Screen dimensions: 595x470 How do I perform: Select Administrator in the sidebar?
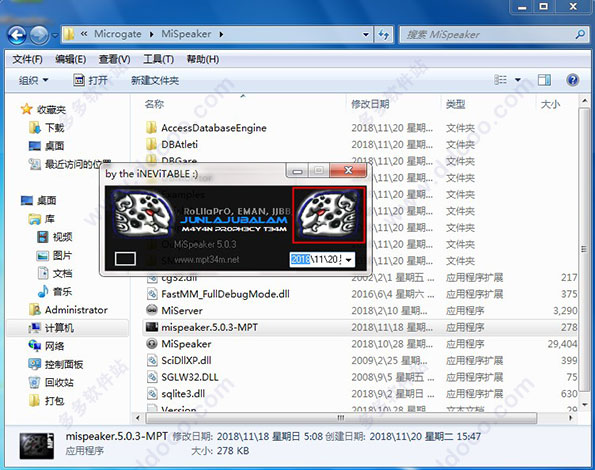(x=68, y=310)
